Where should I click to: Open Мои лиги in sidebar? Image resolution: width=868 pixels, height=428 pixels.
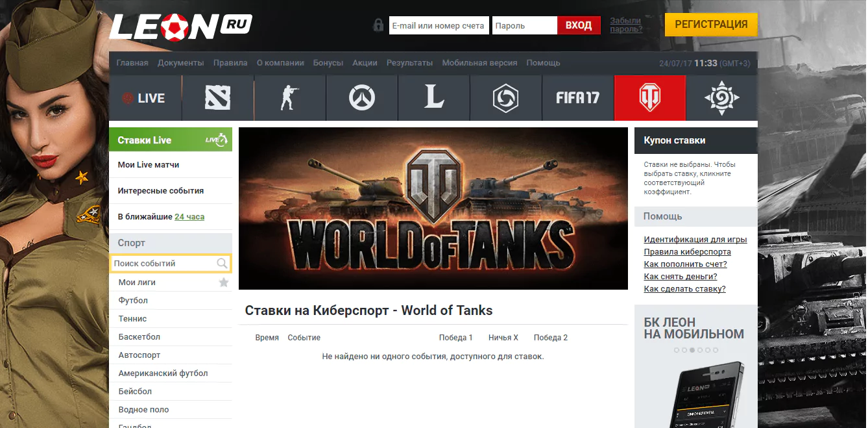tap(137, 283)
